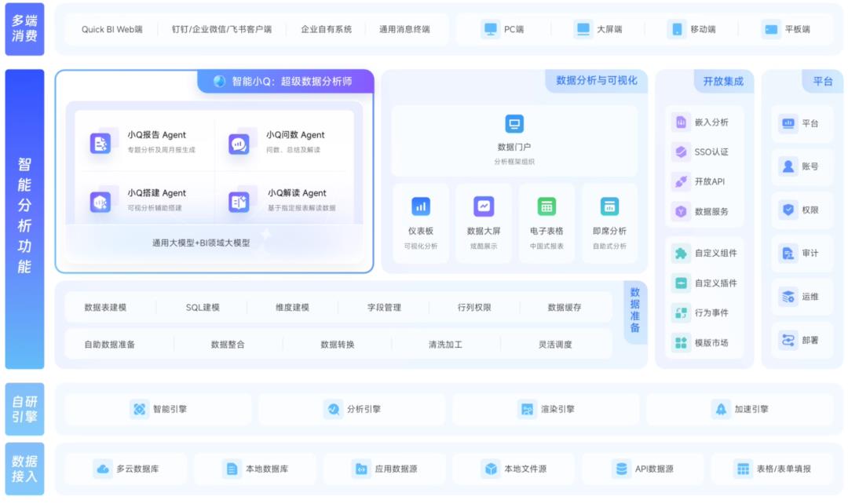Click the 智能引擎 icon
The image size is (848, 504).
(140, 409)
